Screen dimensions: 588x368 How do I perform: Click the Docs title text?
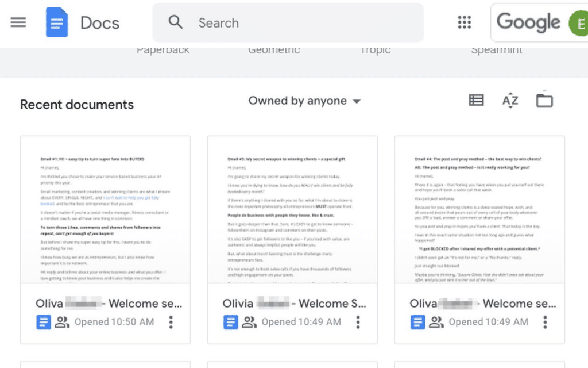(100, 23)
